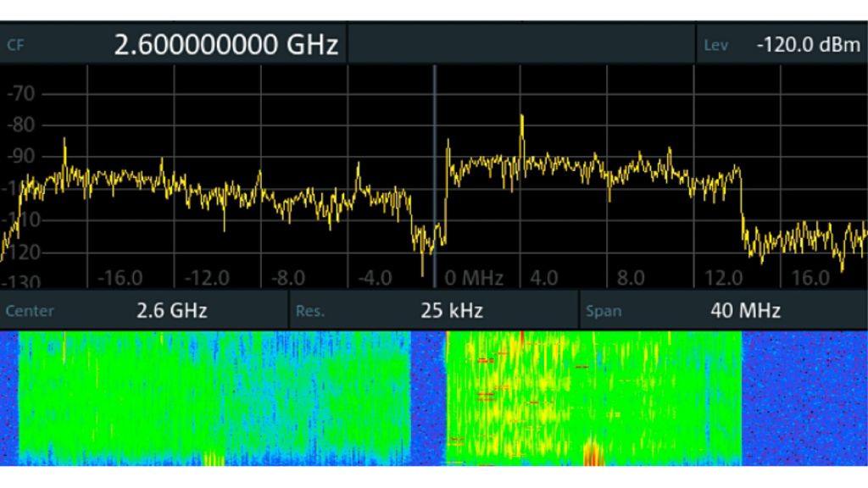Click the 16.0 frequency axis label

pyautogui.click(x=810, y=278)
